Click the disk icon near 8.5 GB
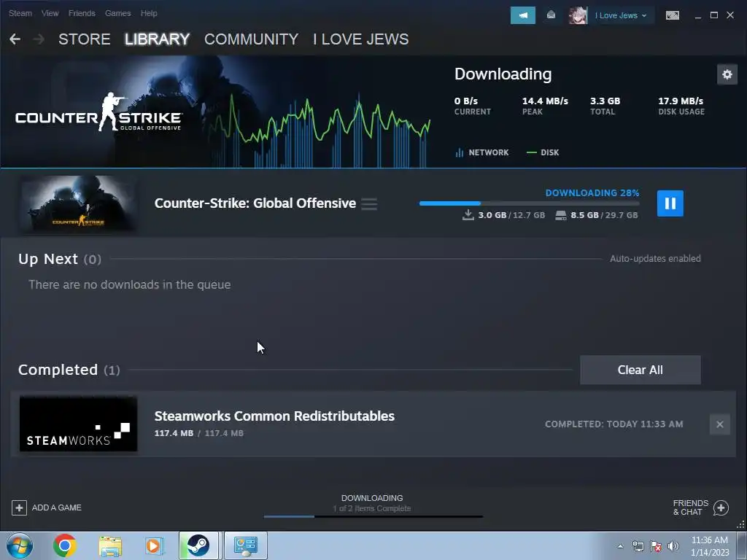The height and width of the screenshot is (560, 747). click(561, 215)
